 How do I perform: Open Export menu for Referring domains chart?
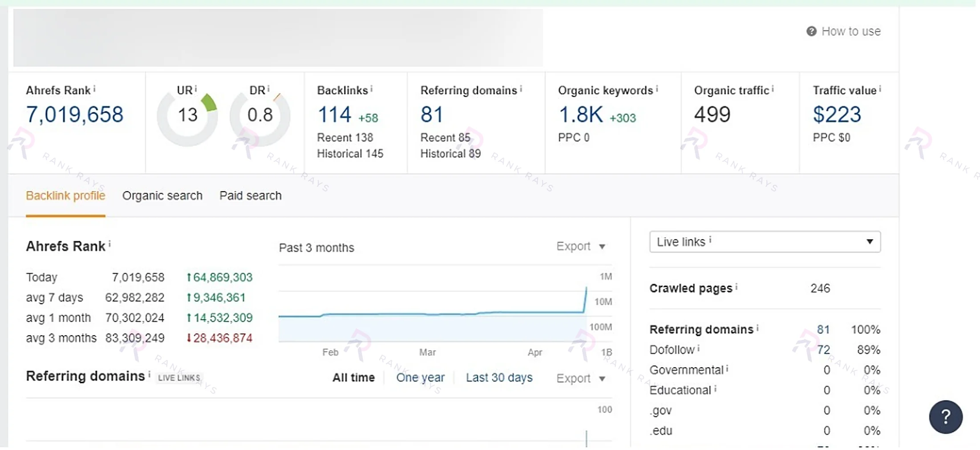[x=581, y=378]
